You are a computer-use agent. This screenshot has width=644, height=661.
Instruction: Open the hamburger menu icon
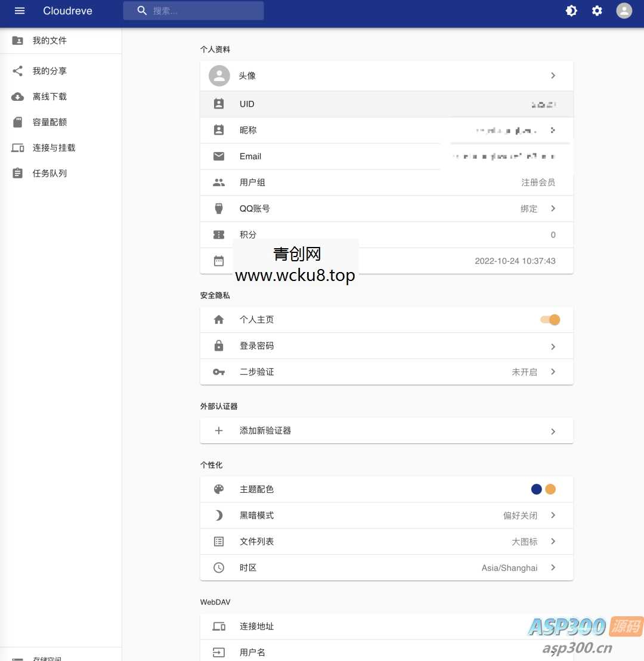click(x=18, y=11)
